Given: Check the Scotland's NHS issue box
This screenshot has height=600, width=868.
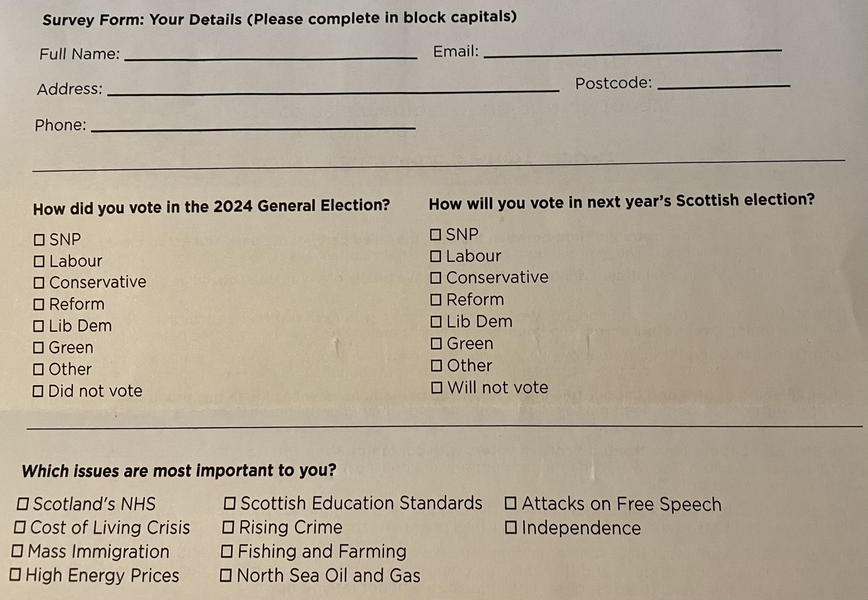Looking at the screenshot, I should pyautogui.click(x=23, y=504).
